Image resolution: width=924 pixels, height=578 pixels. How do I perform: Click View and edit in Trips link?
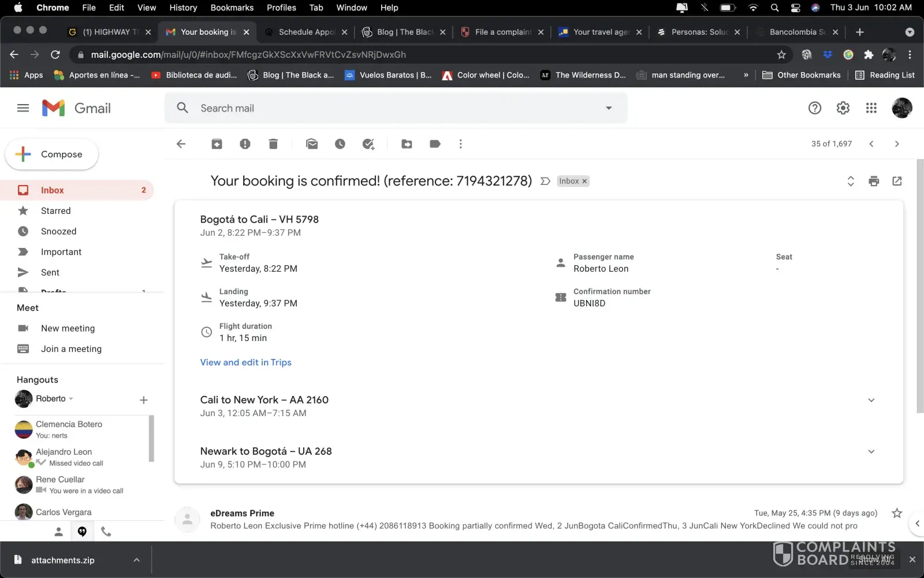pyautogui.click(x=245, y=362)
